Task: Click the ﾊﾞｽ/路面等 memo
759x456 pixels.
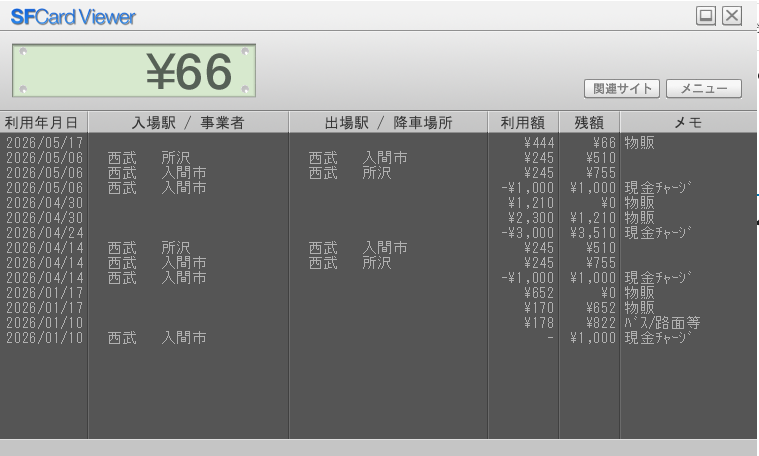Action: pos(662,323)
